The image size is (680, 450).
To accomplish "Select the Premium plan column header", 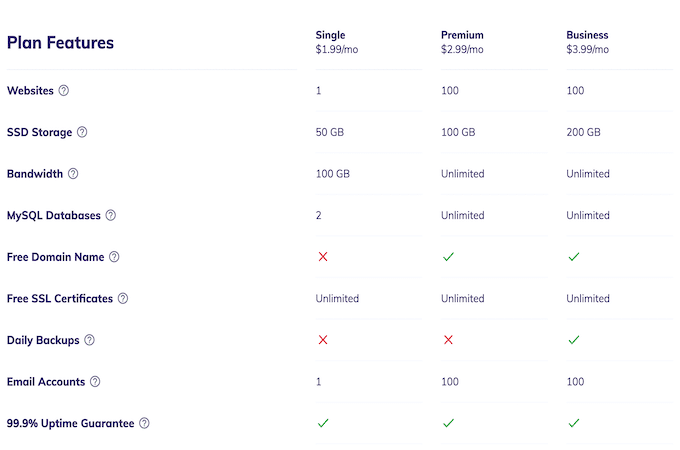I will coord(462,42).
